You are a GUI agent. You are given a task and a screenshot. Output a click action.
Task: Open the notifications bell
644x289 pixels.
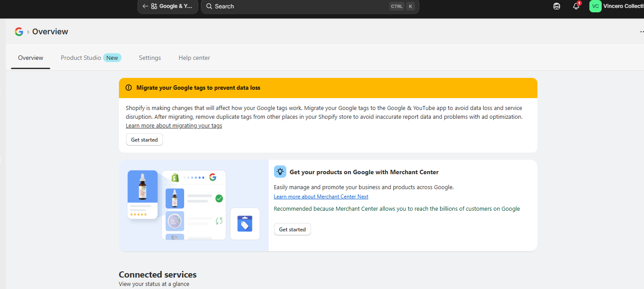(576, 7)
